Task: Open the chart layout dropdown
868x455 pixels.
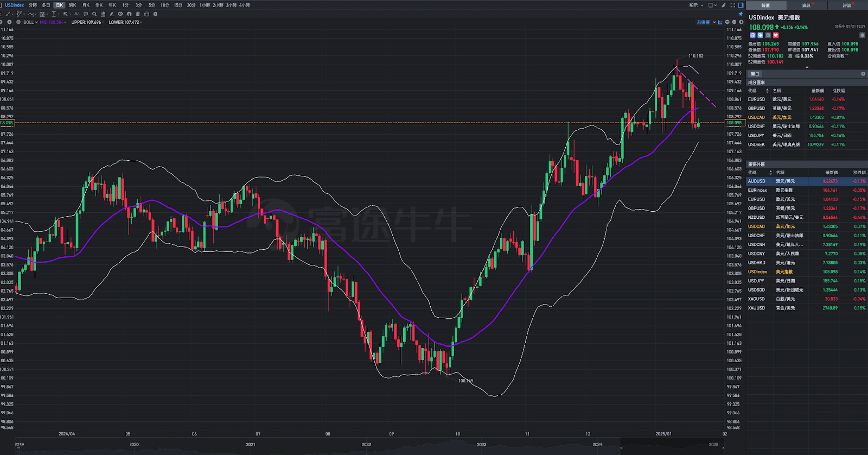Action: [712, 5]
